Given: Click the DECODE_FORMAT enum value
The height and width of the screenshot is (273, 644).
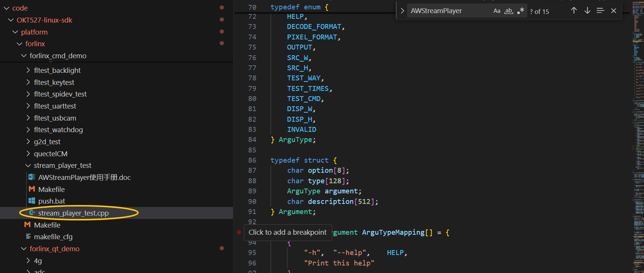Looking at the screenshot, I should point(314,27).
